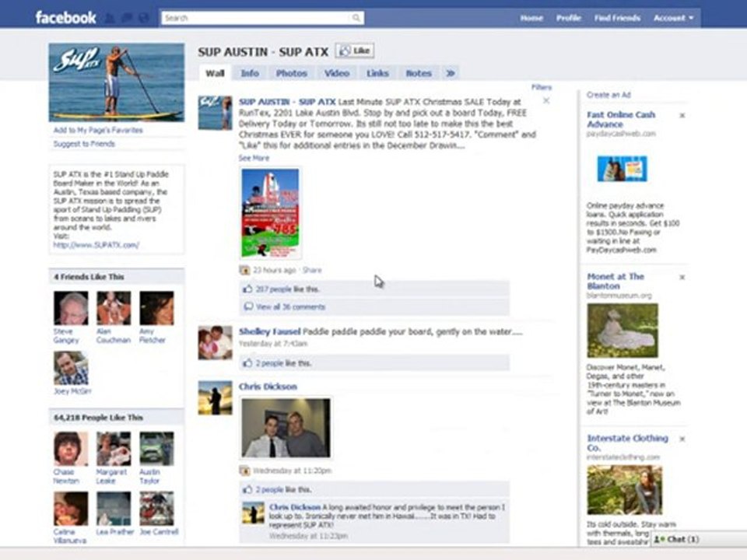Open Find Friends link
Screen dimensions: 747x560
click(x=617, y=18)
